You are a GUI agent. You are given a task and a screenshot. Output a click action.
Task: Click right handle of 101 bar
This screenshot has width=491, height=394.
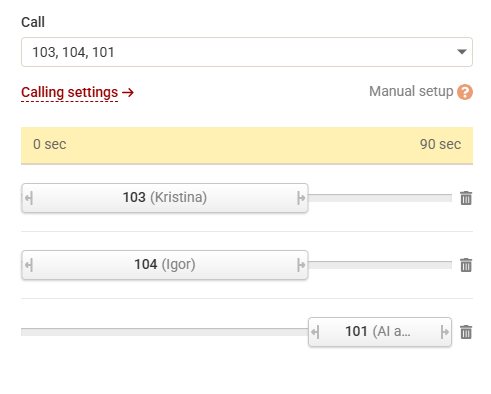[444, 332]
